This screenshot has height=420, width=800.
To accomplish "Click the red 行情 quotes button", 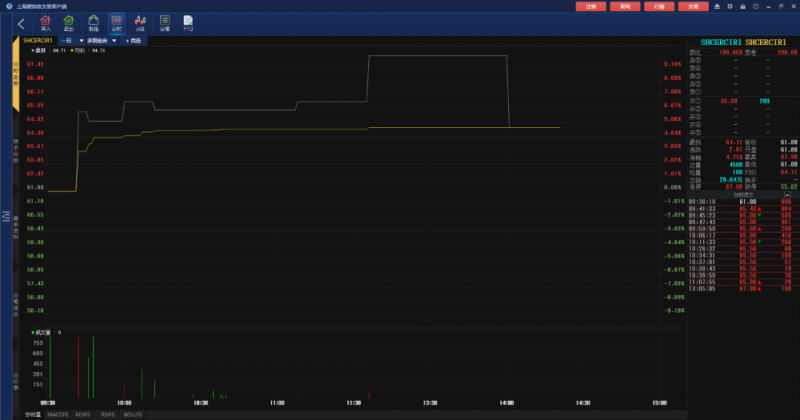I will (x=659, y=7).
